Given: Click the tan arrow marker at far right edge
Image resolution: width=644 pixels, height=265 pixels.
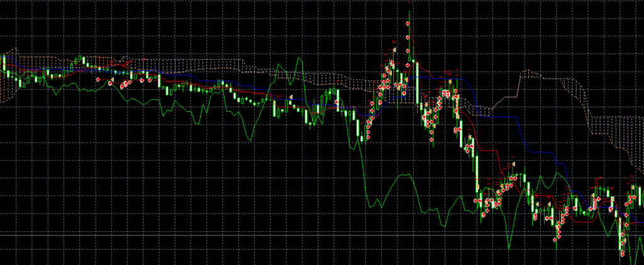Looking at the screenshot, I should pyautogui.click(x=631, y=187).
